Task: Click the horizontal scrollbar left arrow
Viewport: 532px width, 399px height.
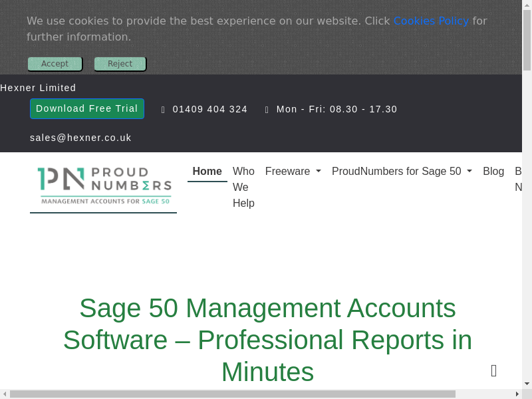Action: 5,394
